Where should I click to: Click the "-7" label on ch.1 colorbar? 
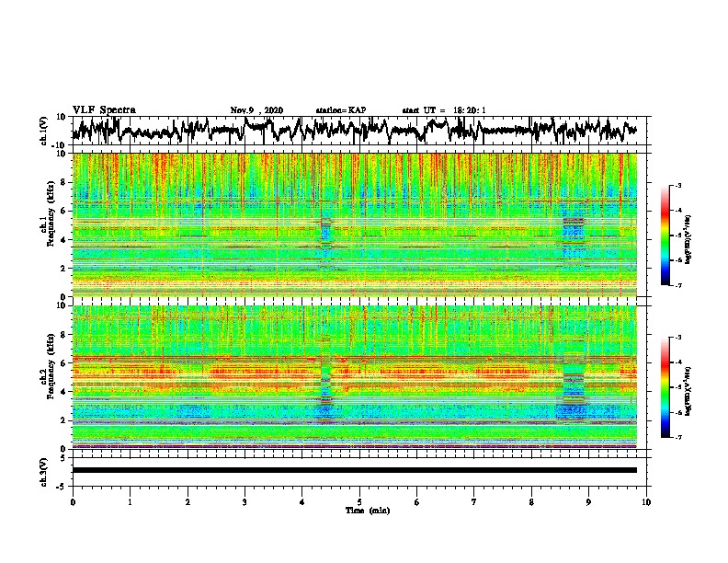tap(678, 285)
